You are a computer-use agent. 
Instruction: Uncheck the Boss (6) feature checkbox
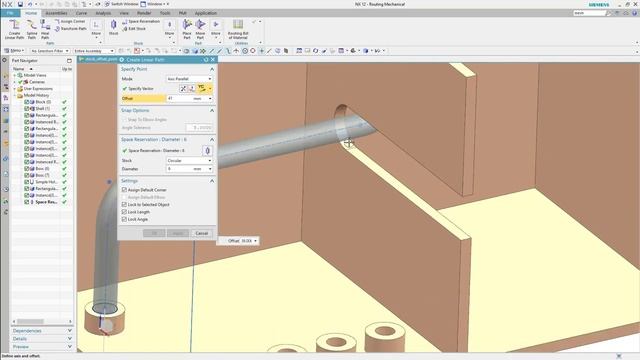27,169
